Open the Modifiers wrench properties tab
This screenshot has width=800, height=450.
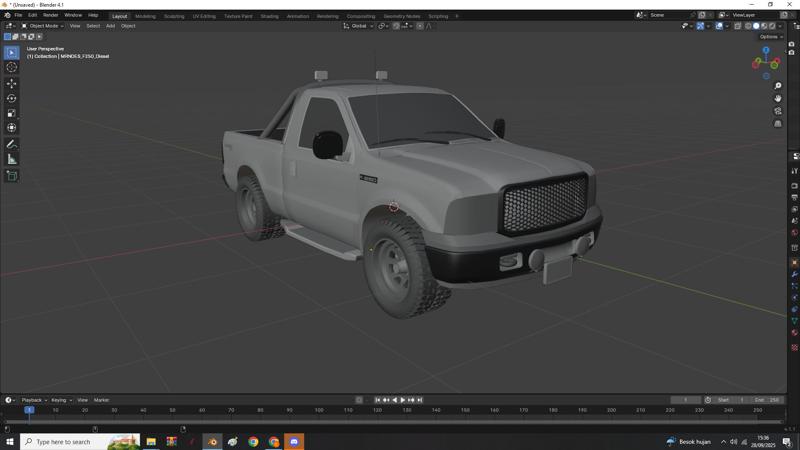[x=794, y=274]
